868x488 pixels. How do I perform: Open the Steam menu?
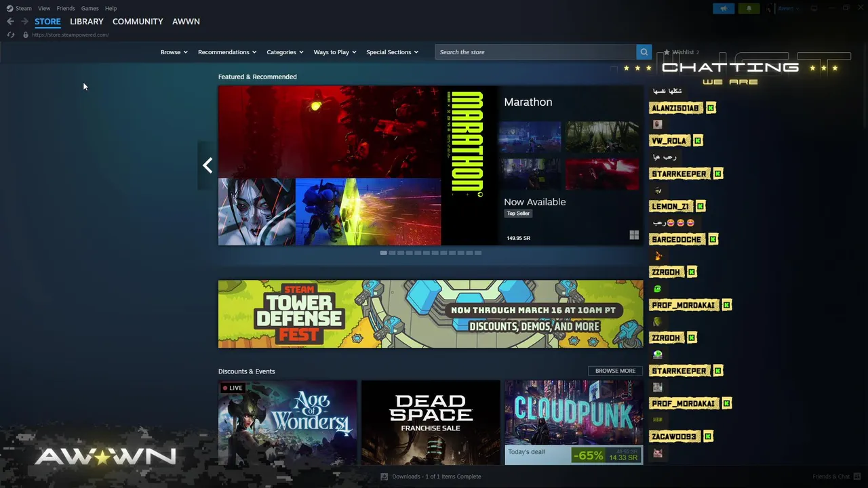(24, 8)
